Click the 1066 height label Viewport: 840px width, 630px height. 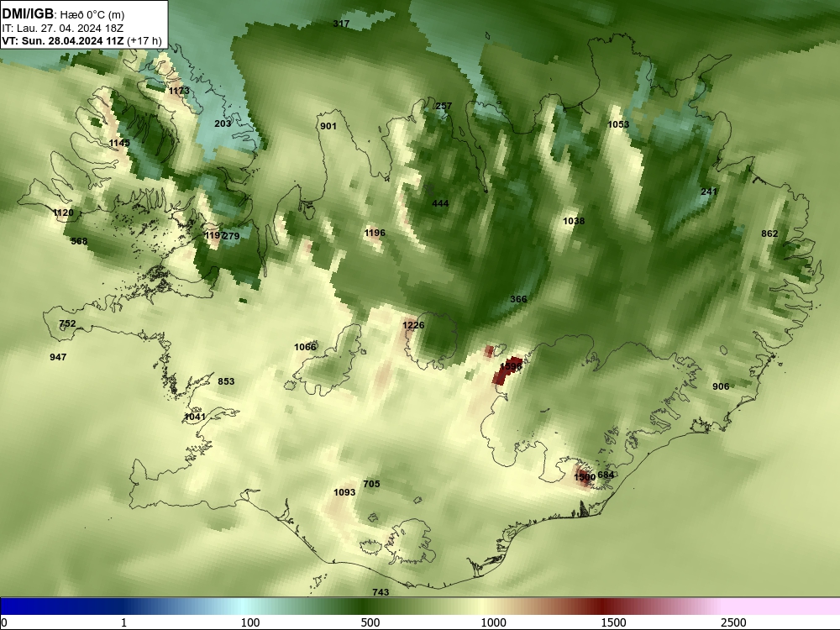[x=306, y=348]
